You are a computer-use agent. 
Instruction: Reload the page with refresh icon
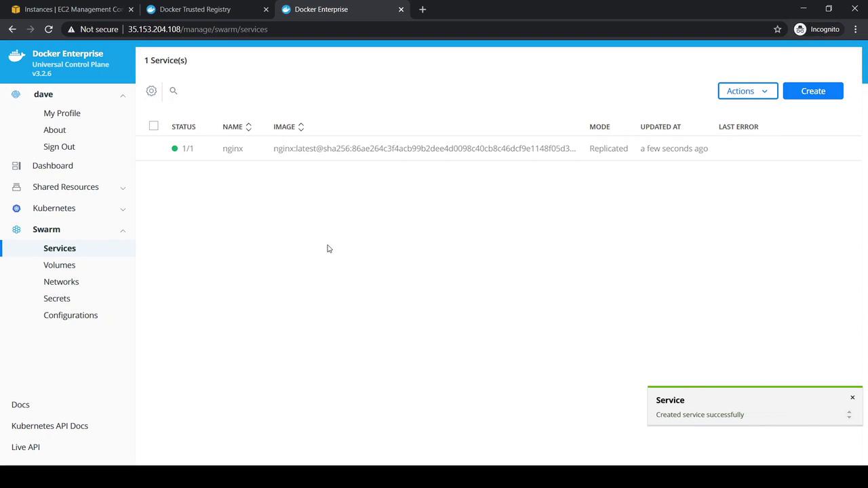[48, 29]
